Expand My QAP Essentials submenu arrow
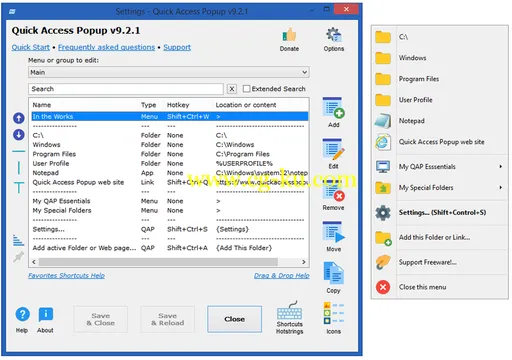The height and width of the screenshot is (360, 512). tap(501, 166)
